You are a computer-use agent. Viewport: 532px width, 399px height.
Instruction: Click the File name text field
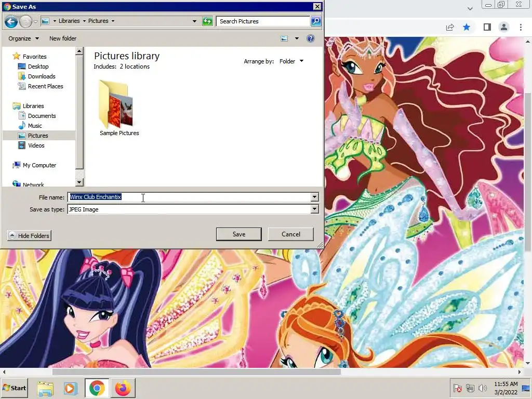[x=189, y=197]
